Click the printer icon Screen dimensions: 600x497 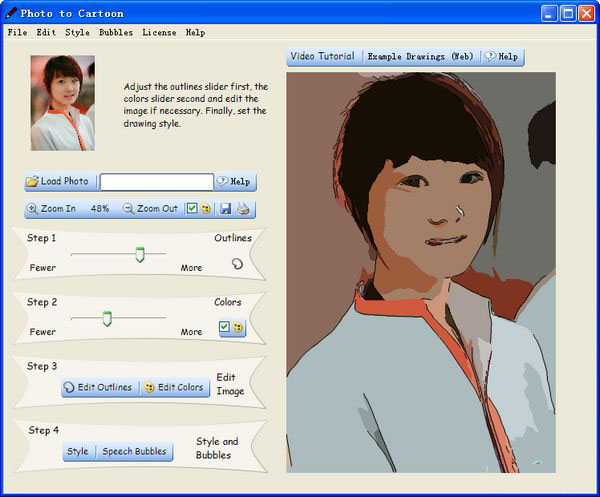(x=243, y=209)
